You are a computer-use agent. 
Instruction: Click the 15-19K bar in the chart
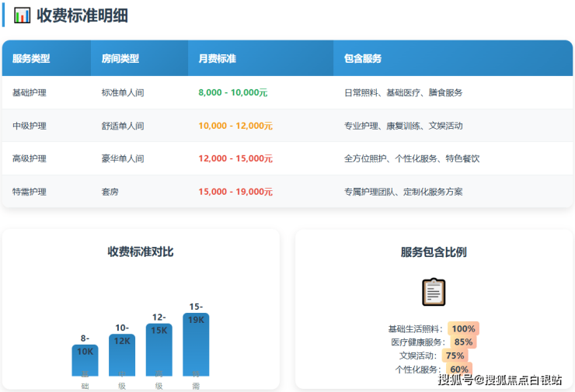coord(196,344)
